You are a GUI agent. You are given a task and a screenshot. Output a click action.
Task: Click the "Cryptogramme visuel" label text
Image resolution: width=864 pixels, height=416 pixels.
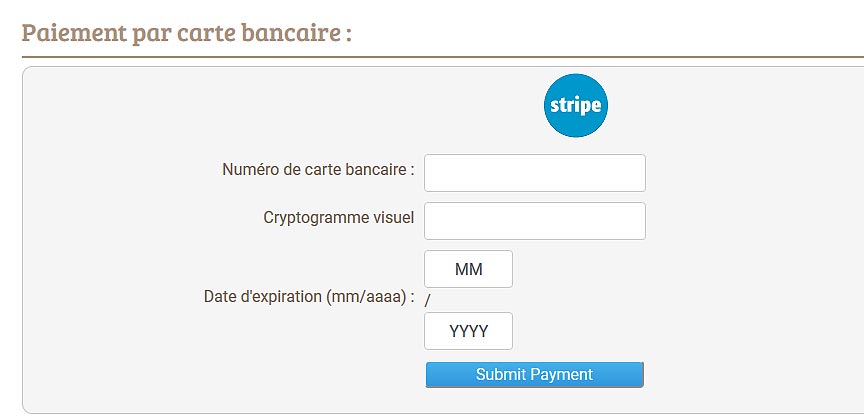pyautogui.click(x=339, y=217)
